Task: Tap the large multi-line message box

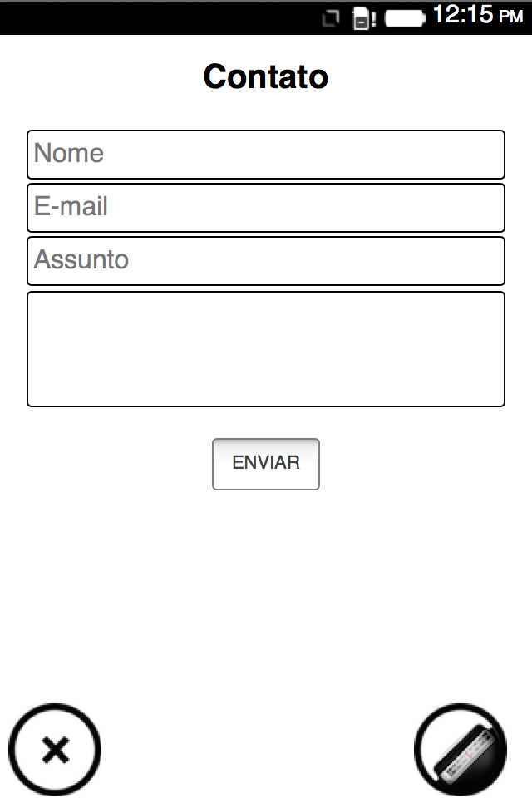Action: click(266, 349)
